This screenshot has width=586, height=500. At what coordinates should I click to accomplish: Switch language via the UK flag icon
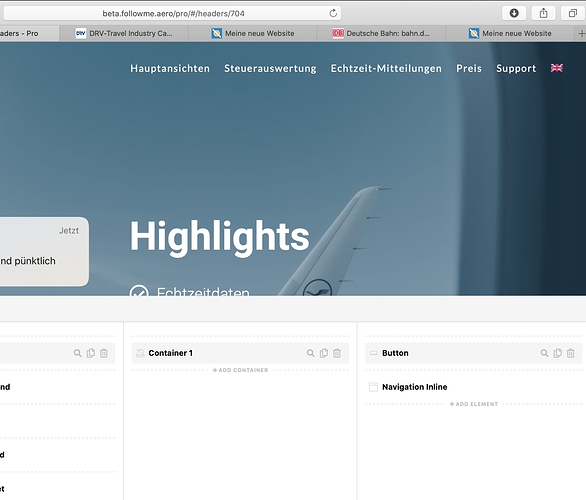556,68
